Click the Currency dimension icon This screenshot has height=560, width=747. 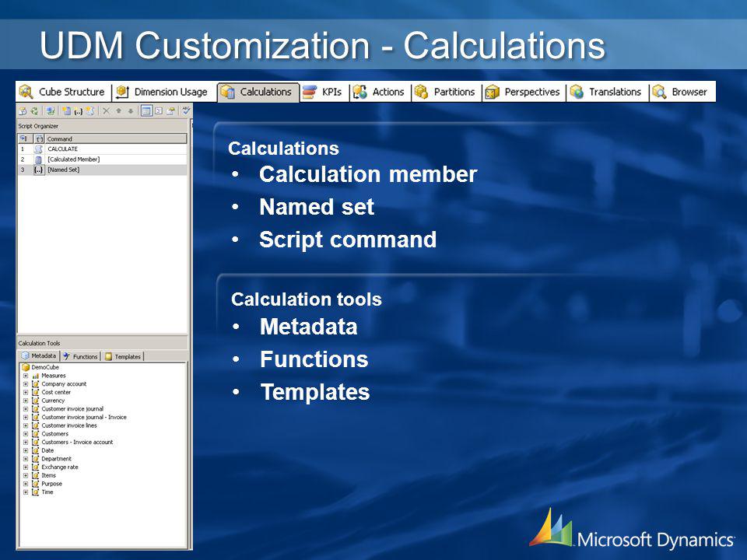click(35, 401)
